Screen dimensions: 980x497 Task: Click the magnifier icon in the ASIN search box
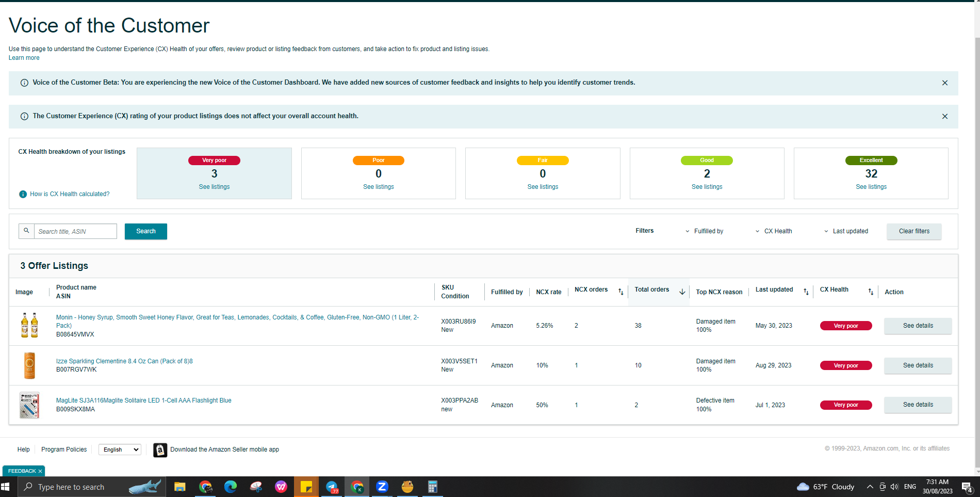26,231
